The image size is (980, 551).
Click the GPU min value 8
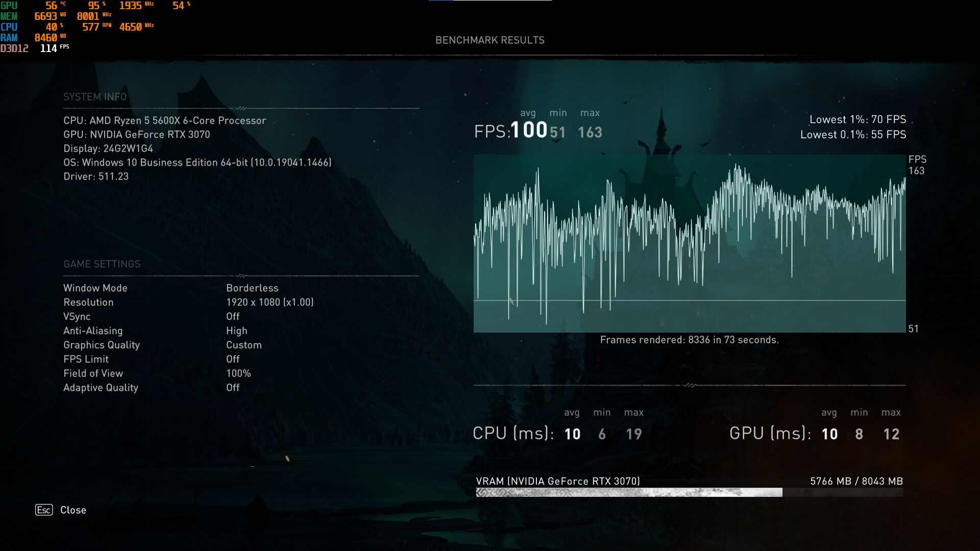click(859, 434)
